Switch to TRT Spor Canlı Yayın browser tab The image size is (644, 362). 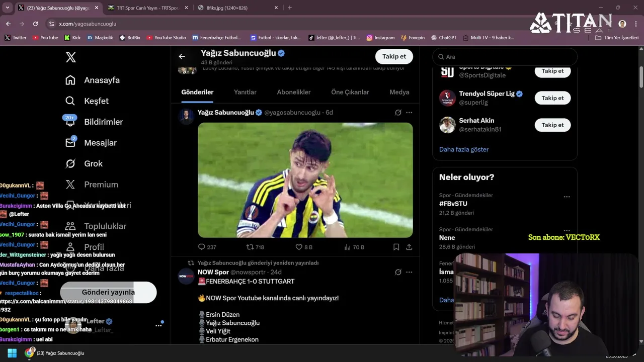point(148,8)
